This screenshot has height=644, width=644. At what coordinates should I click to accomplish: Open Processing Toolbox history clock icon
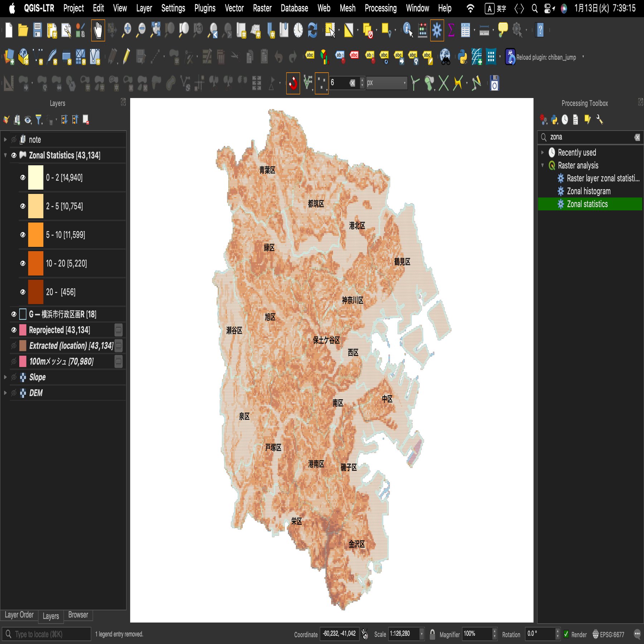[x=565, y=119]
